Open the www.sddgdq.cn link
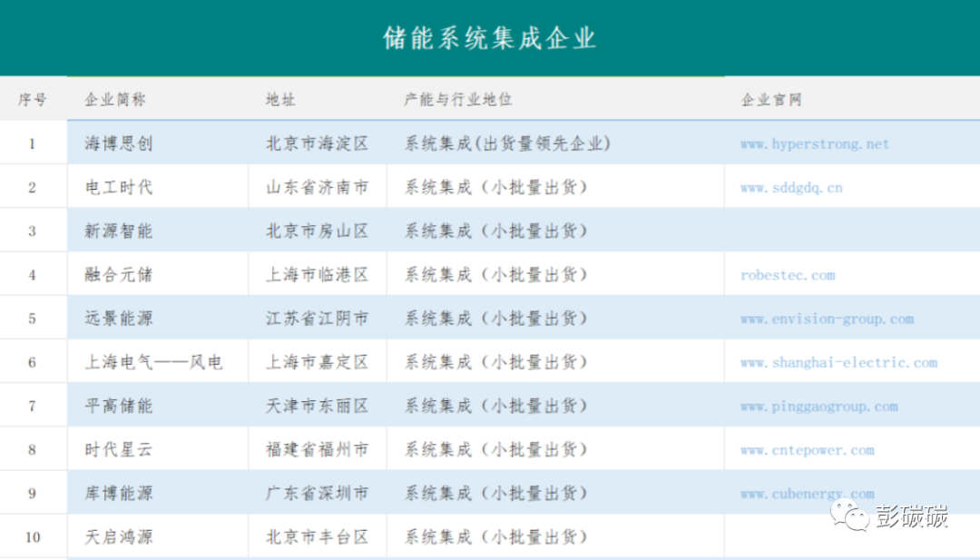The image size is (980, 560). 791,188
